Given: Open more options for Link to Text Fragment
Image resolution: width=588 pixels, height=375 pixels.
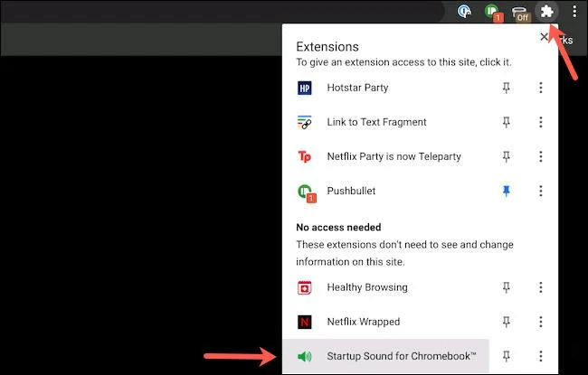Looking at the screenshot, I should [x=541, y=122].
